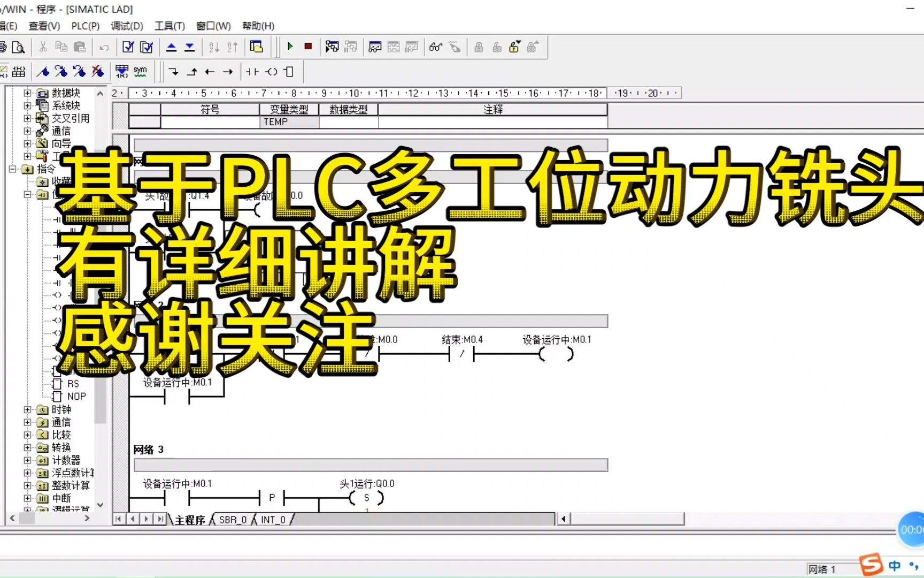Collapse the 指令 branch in the tree
Image resolution: width=924 pixels, height=578 pixels.
coord(12,170)
